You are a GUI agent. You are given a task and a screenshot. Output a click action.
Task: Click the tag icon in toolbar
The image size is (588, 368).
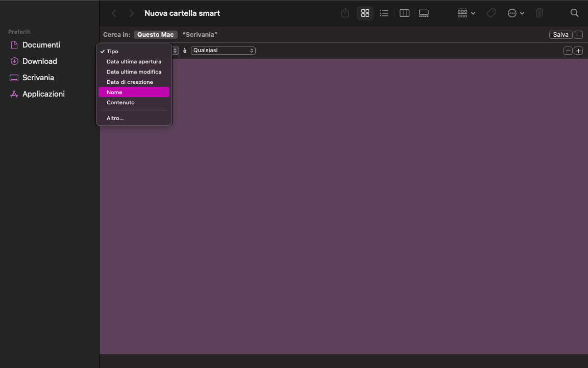491,13
